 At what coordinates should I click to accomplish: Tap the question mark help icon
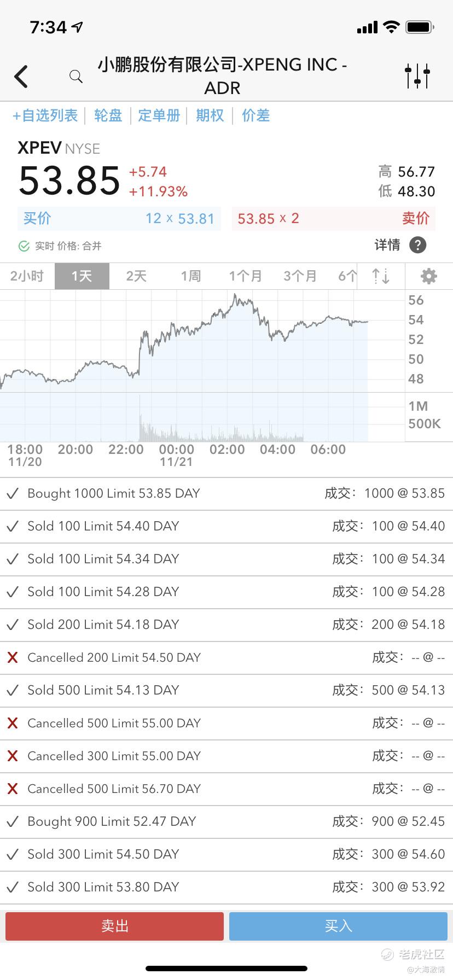click(x=417, y=245)
